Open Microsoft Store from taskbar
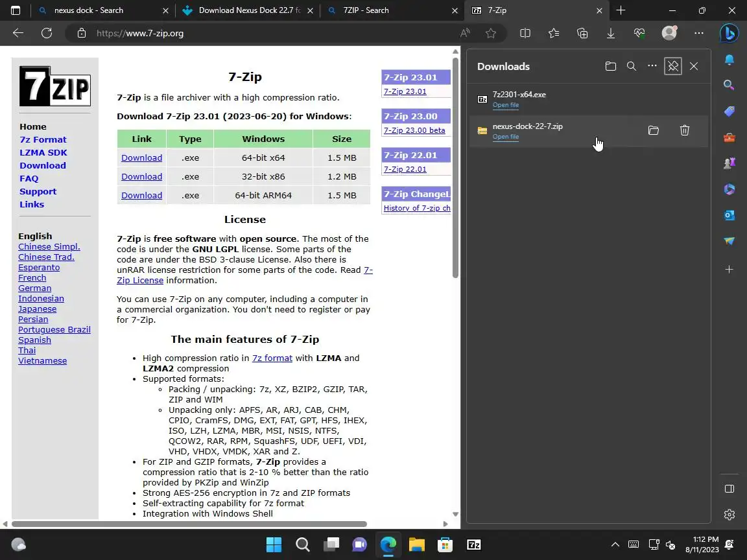747x560 pixels. (x=445, y=544)
